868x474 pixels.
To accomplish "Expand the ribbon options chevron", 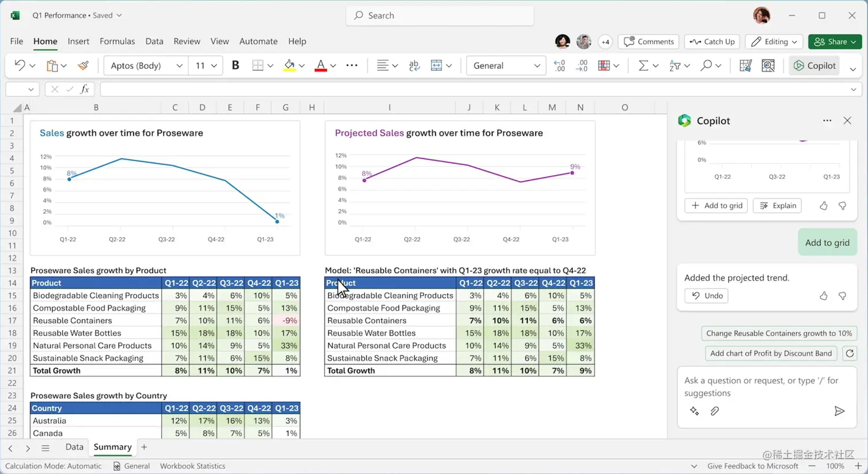I will (853, 69).
